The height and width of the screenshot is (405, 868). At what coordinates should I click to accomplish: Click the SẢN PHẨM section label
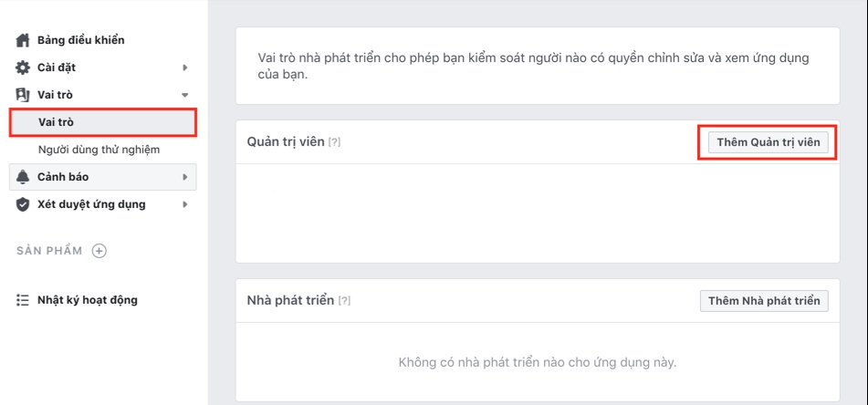[x=49, y=251]
